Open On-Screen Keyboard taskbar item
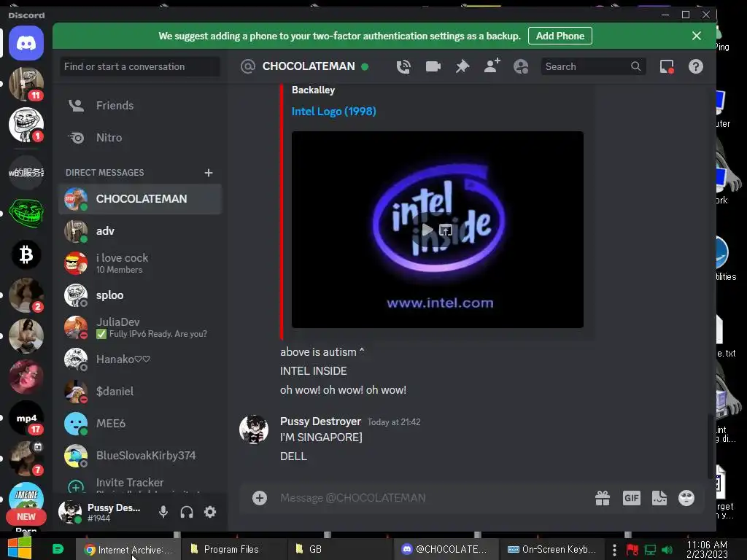Screen dimensions: 747x560 tap(551, 550)
